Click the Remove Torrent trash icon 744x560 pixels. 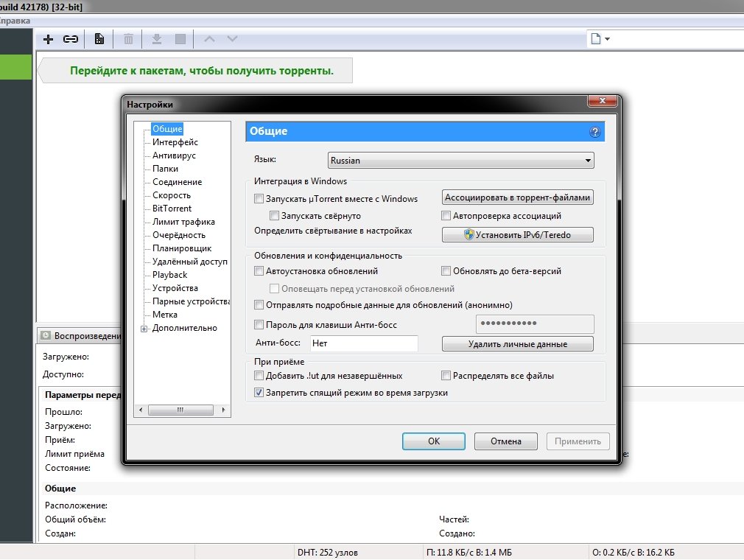click(128, 39)
